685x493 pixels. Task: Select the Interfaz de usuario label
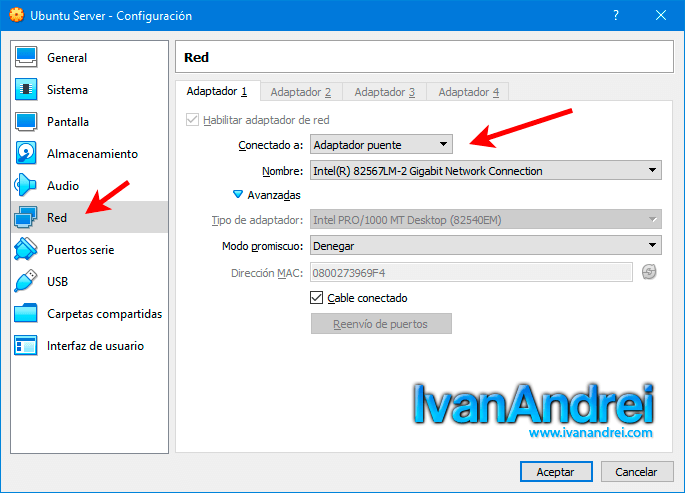tap(95, 345)
